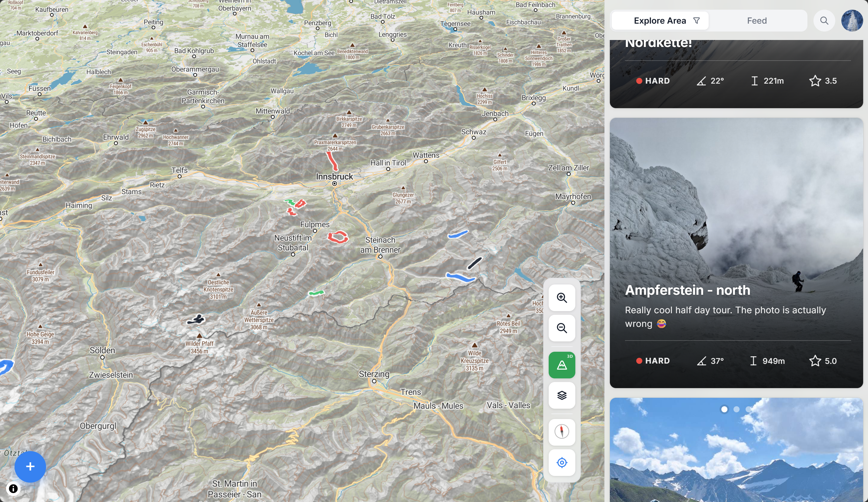Click the Hall in Tirol label
Image resolution: width=868 pixels, height=502 pixels.
coord(388,163)
